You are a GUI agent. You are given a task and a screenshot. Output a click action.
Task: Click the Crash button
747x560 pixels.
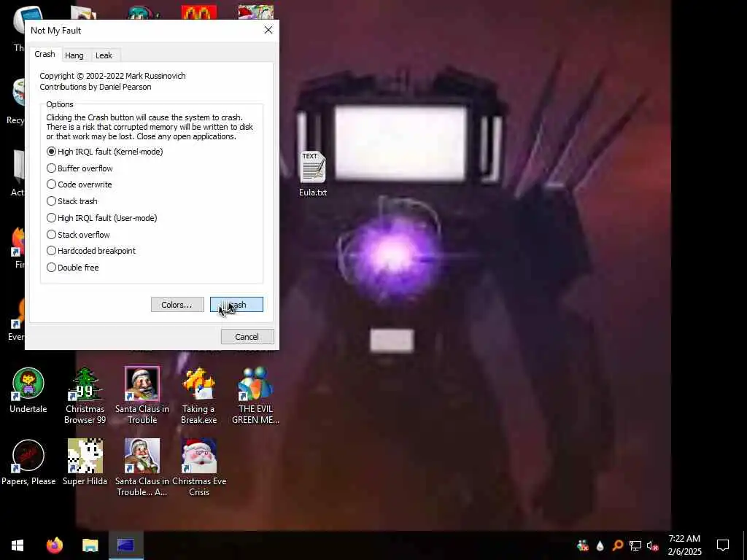(236, 305)
